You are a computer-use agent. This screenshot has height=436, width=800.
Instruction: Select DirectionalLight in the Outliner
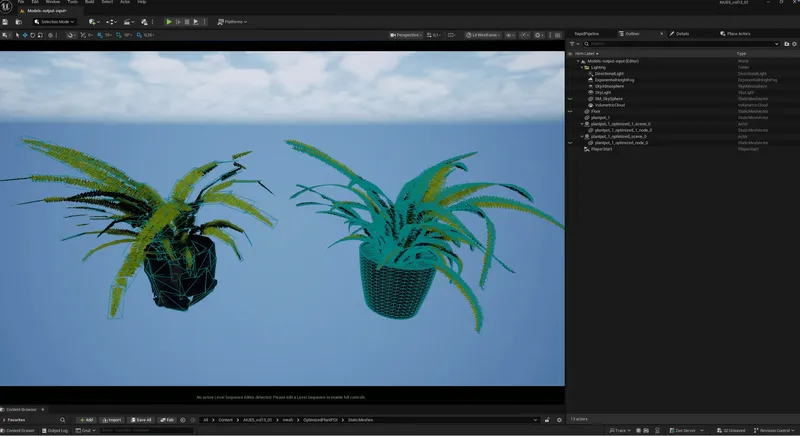[611, 73]
